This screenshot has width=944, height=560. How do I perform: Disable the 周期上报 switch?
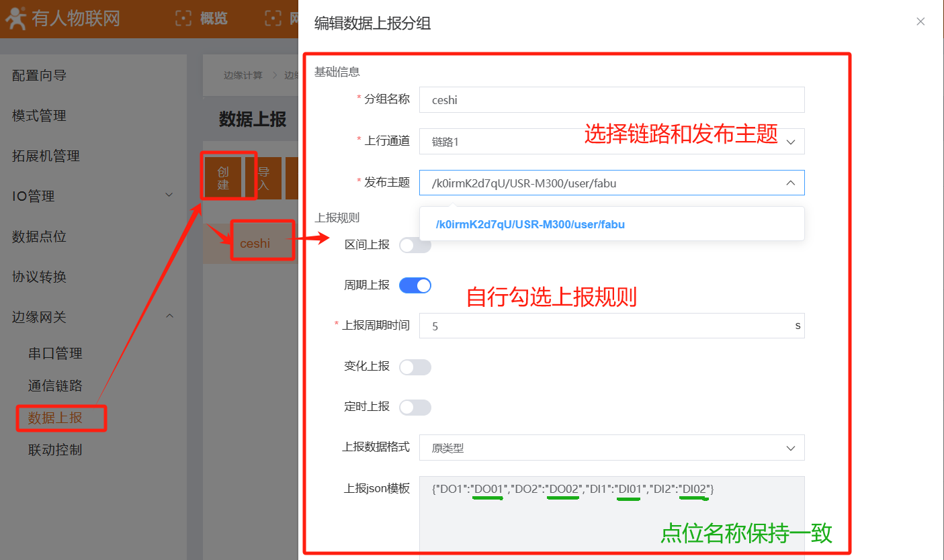click(415, 285)
